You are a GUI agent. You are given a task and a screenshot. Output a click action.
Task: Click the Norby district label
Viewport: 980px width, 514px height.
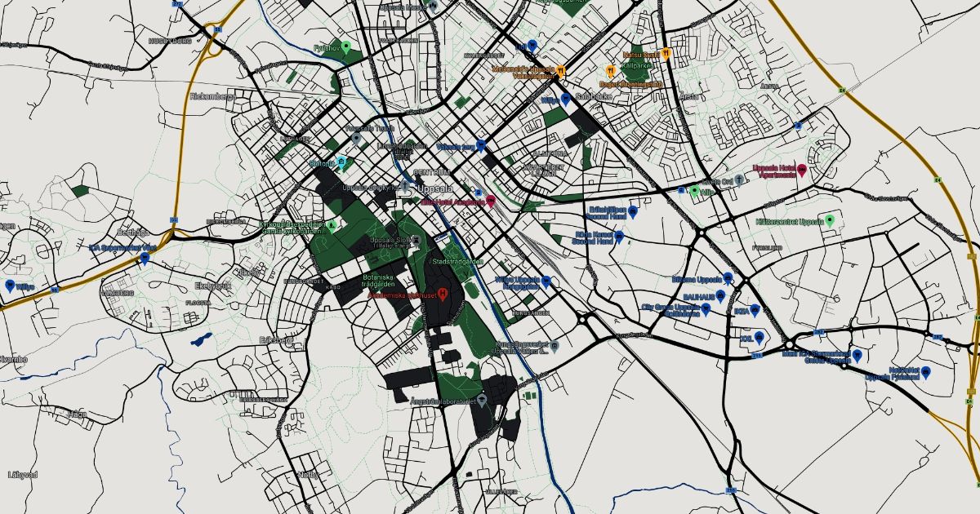[308, 475]
